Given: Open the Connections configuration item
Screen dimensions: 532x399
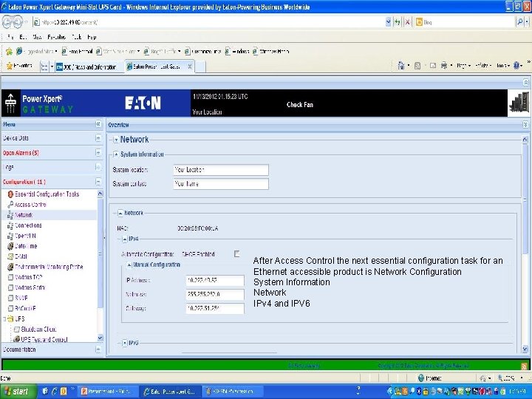Looking at the screenshot, I should point(28,225).
